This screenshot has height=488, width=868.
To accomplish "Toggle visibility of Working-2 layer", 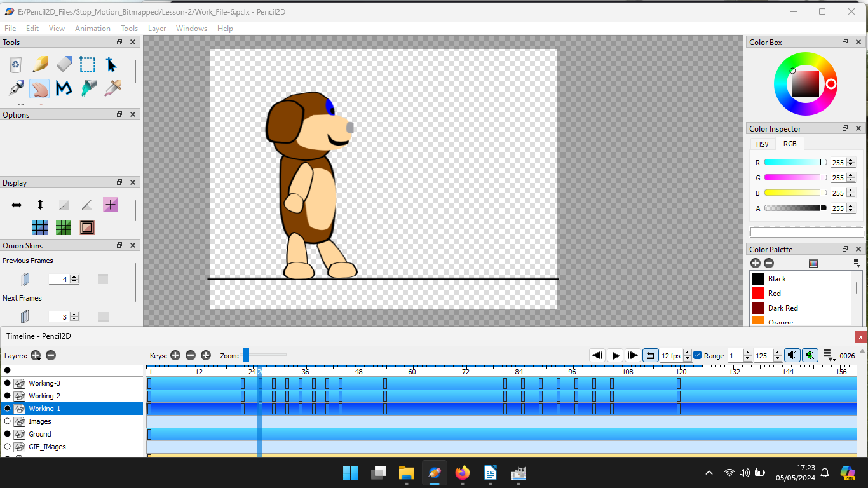I will (x=8, y=395).
